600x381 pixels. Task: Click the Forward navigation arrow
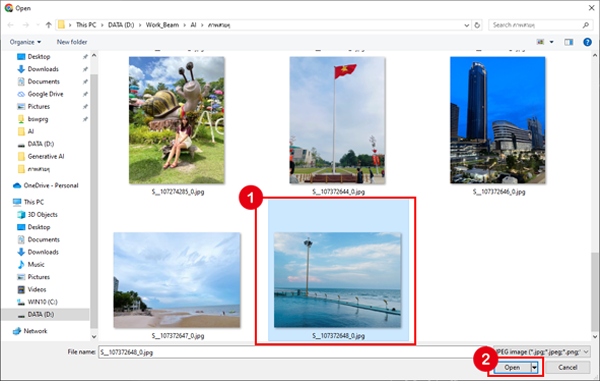26,25
